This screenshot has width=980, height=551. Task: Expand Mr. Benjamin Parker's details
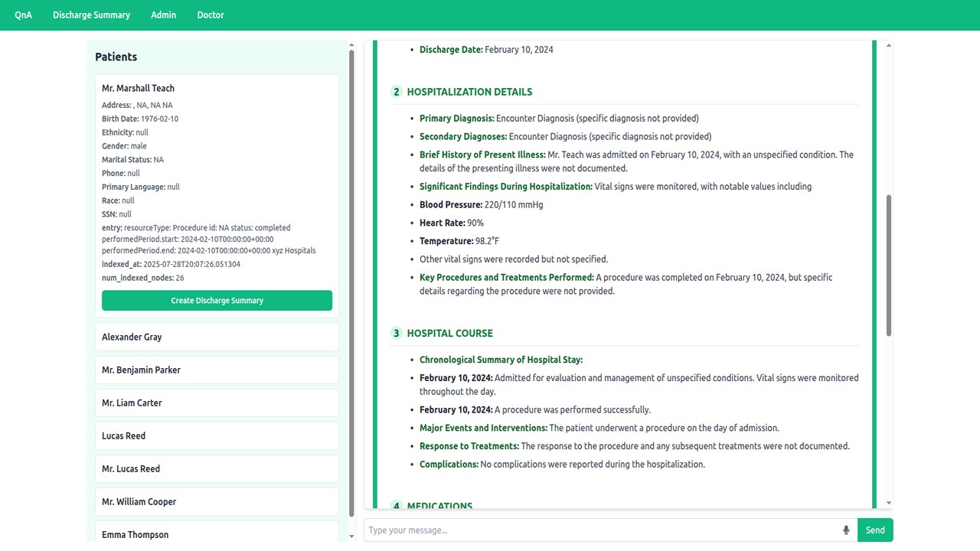pos(217,370)
